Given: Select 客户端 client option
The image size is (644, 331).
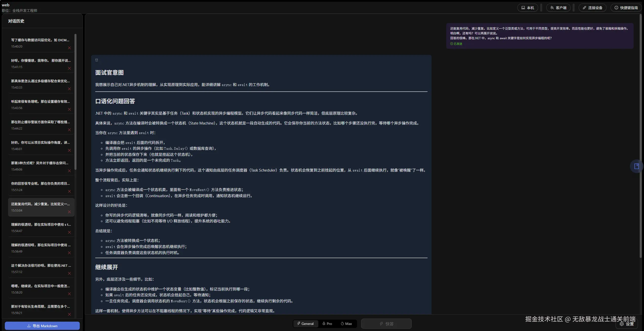Looking at the screenshot, I should point(558,8).
